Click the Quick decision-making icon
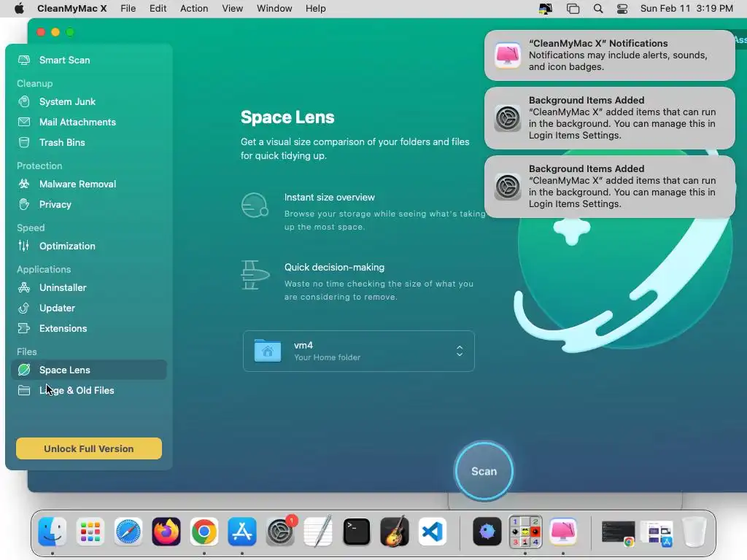 (255, 275)
